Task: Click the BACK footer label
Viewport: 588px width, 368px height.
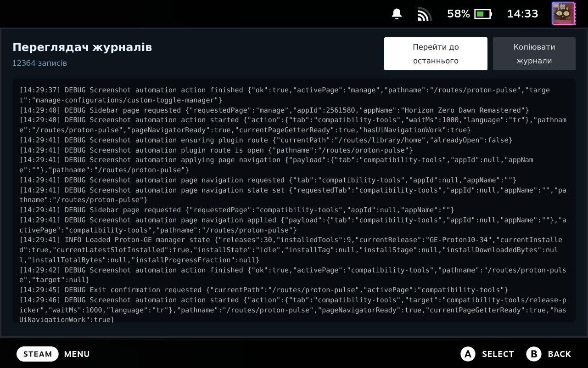Action: click(x=560, y=354)
